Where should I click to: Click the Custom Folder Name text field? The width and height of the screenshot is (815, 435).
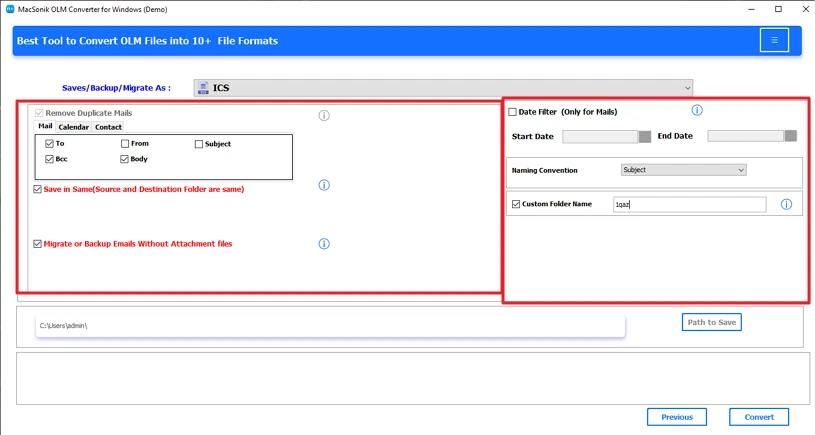(x=689, y=204)
